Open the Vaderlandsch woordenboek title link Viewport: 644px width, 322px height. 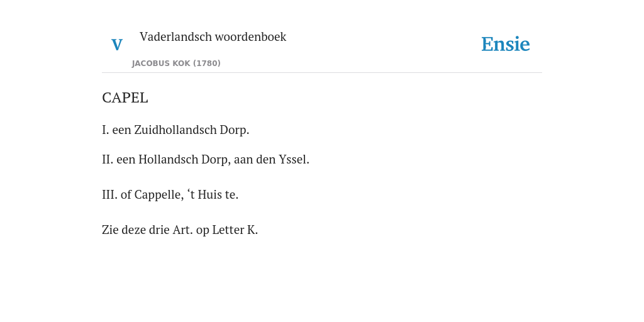(213, 36)
